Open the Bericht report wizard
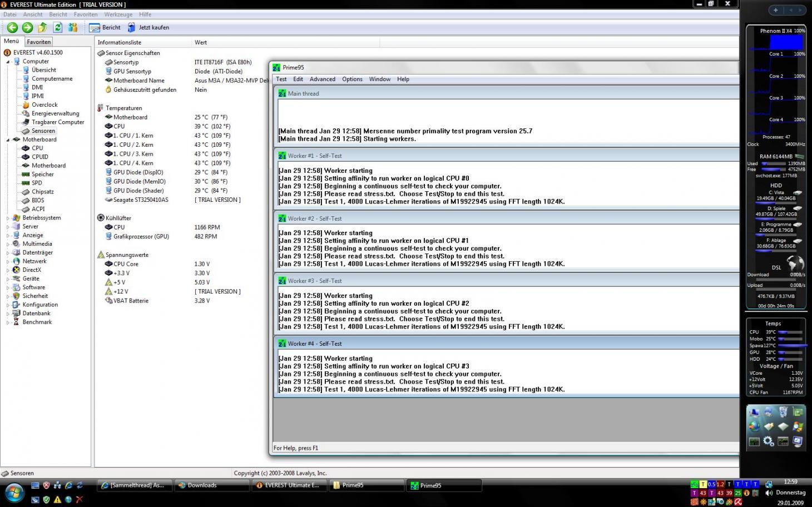The image size is (812, 507). click(x=105, y=27)
